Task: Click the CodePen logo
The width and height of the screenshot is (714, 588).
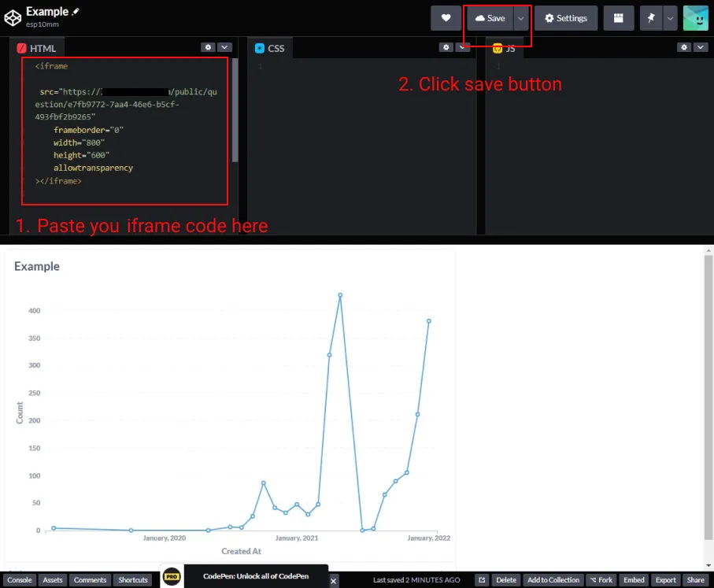Action: pos(12,17)
